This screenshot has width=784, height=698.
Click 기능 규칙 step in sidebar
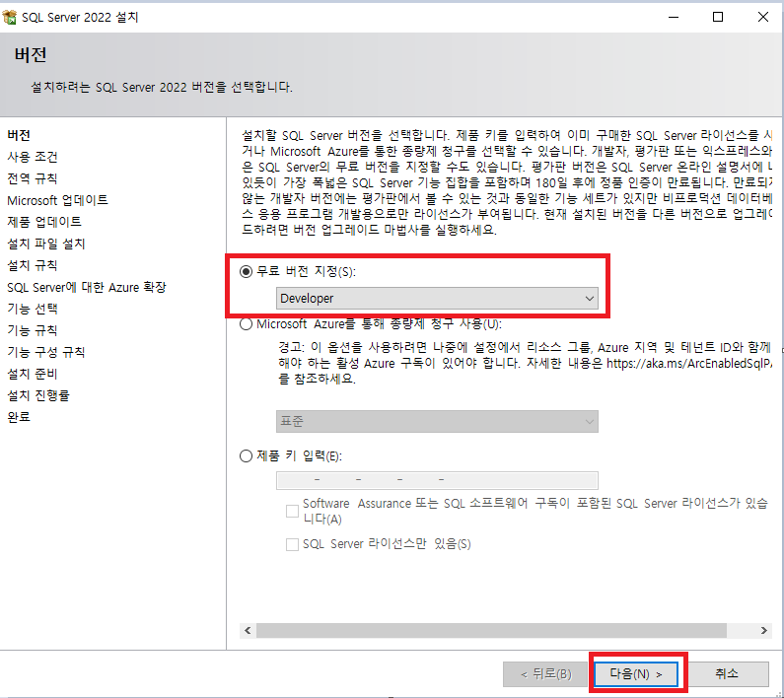point(33,330)
